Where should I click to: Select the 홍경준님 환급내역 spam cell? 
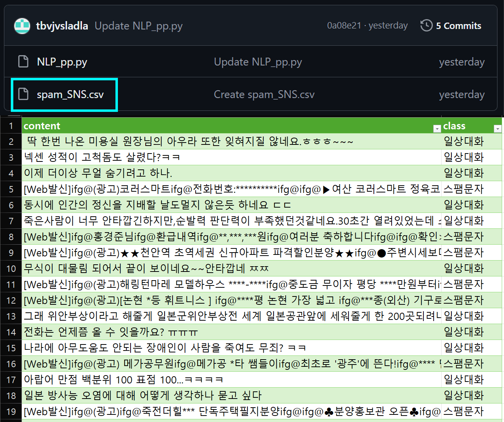[x=232, y=237]
